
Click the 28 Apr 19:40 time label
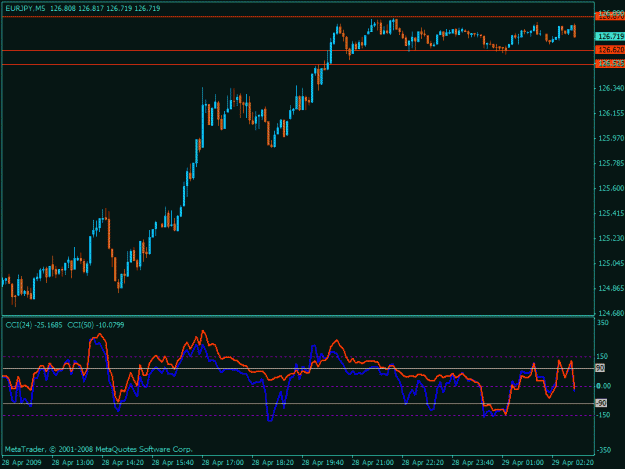click(x=322, y=463)
